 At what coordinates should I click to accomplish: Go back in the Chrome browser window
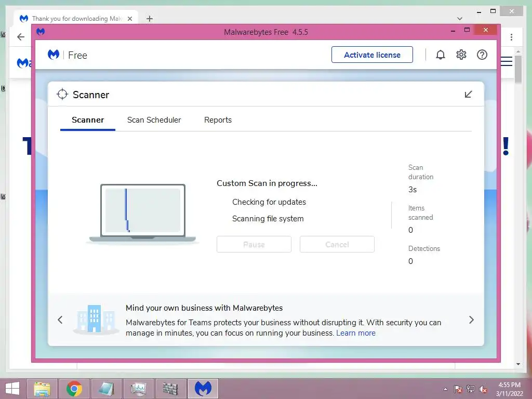[21, 37]
